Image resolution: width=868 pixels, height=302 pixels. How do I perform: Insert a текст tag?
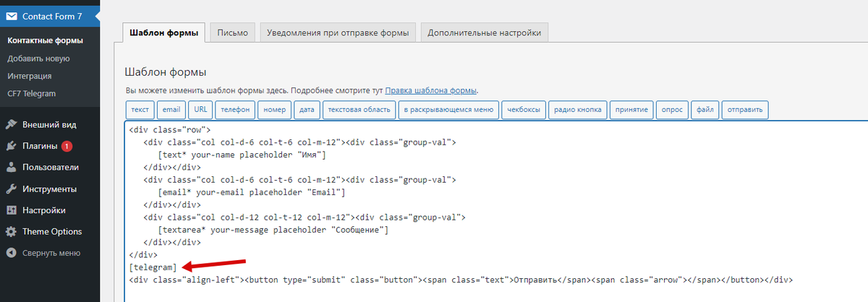140,110
